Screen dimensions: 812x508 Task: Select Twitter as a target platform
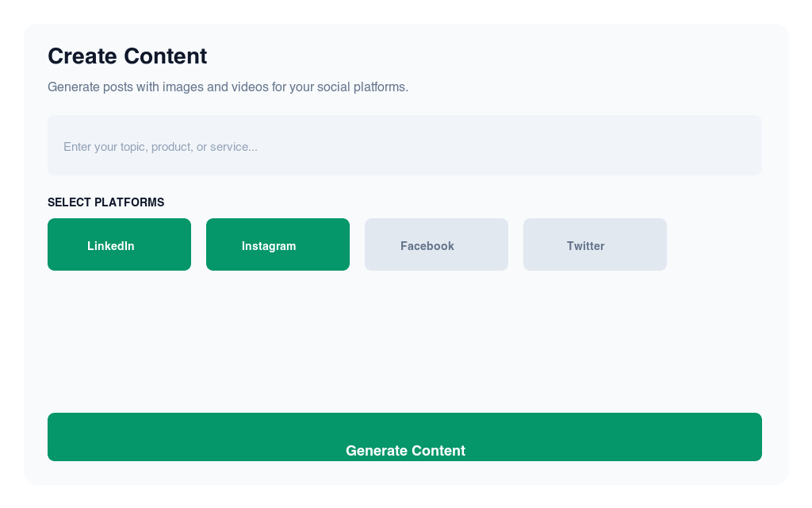click(595, 244)
